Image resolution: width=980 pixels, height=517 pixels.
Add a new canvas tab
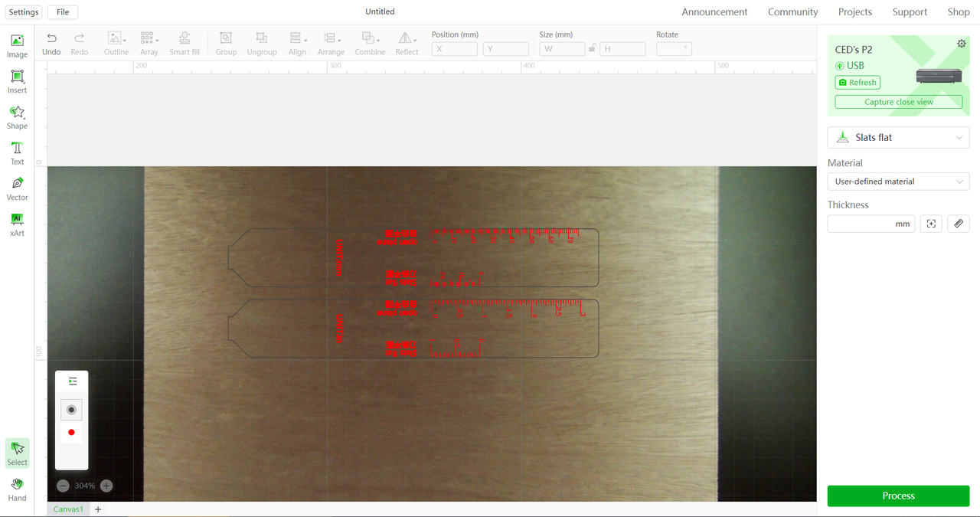(x=98, y=509)
